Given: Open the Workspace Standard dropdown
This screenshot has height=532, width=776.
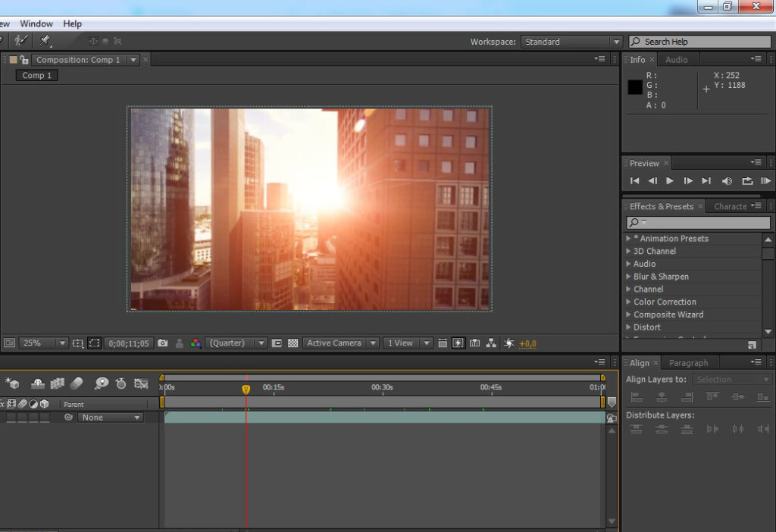Looking at the screenshot, I should point(572,42).
